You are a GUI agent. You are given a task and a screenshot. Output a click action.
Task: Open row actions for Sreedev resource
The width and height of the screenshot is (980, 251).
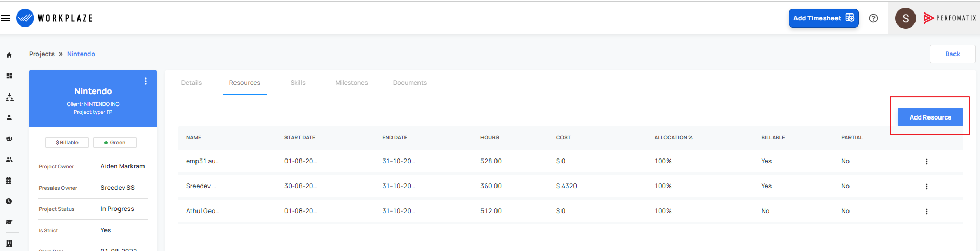tap(926, 187)
